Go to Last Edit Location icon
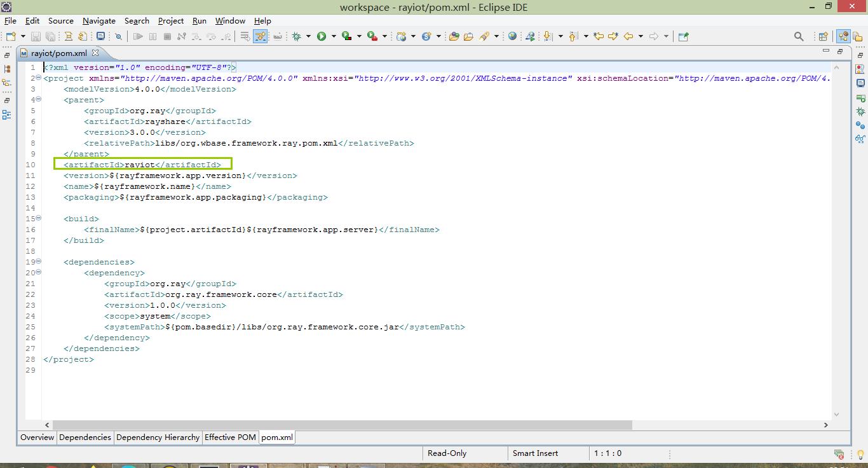This screenshot has height=468, width=868. [x=599, y=36]
